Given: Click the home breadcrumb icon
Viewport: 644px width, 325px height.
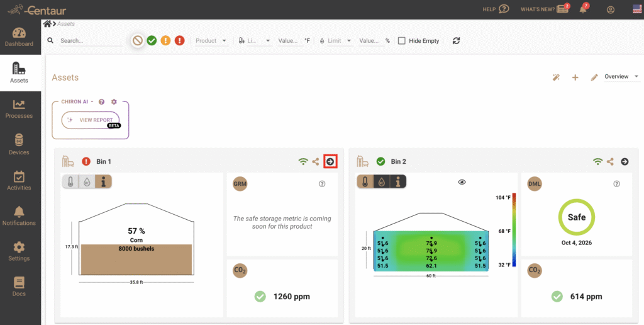Looking at the screenshot, I should click(x=47, y=23).
